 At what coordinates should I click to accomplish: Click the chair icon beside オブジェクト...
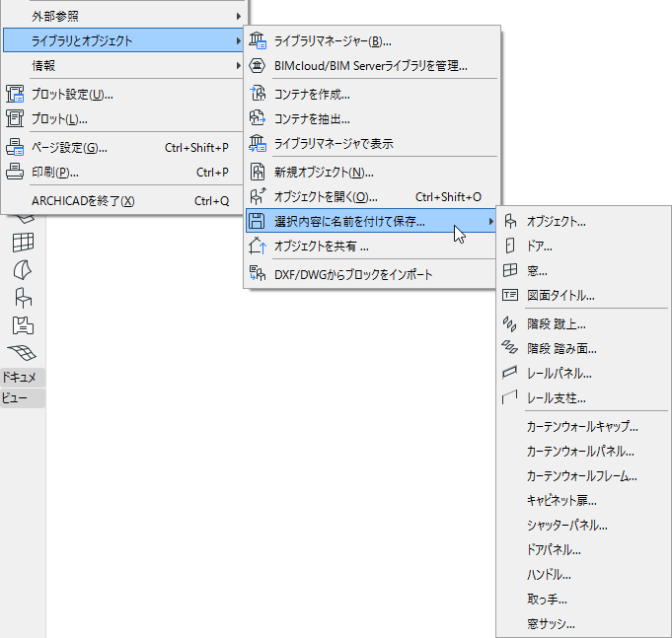[510, 221]
